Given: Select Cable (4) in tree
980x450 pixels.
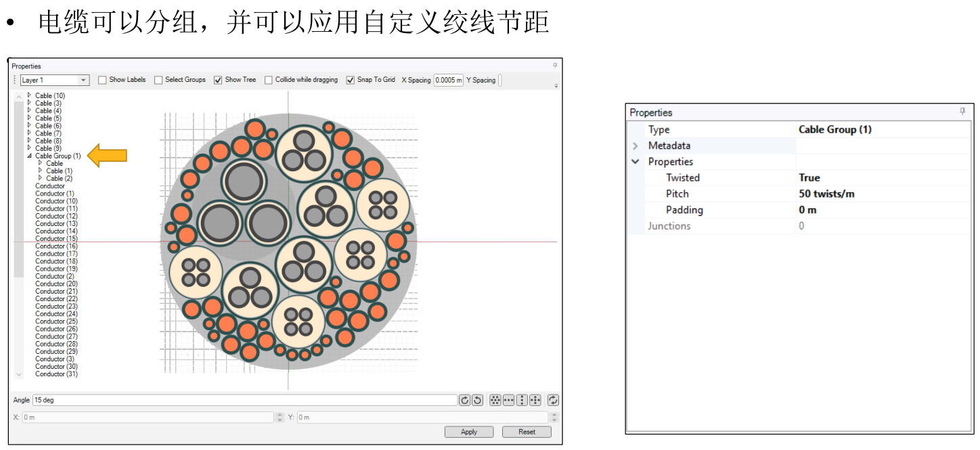Looking at the screenshot, I should click(49, 110).
